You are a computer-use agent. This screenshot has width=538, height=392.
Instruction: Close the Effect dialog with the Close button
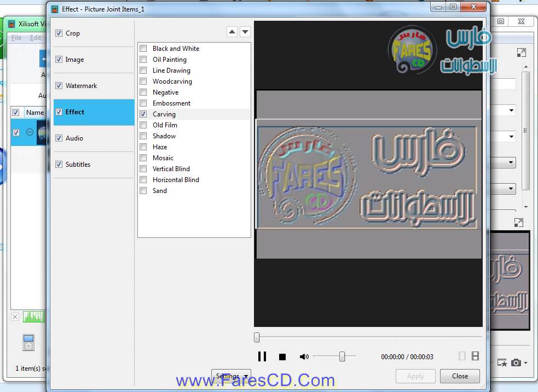click(x=460, y=376)
